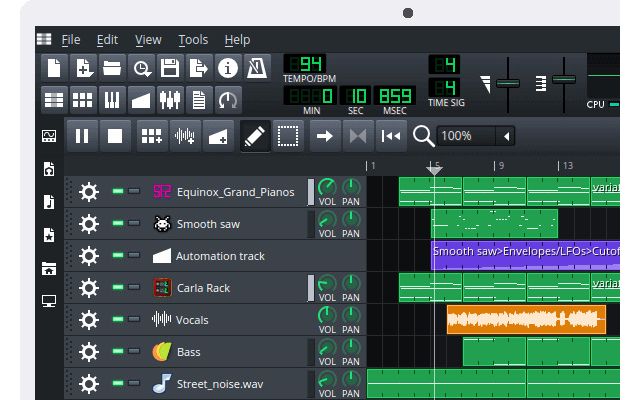Viewport: 640px width, 400px height.
Task: Toggle the loop points button
Action: [358, 136]
